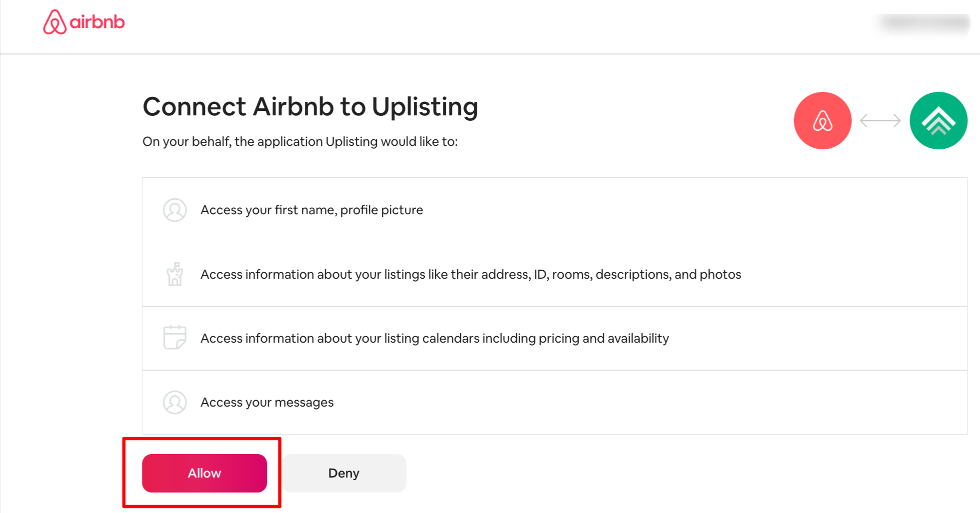Click the Connect Airbnb to Uplisting heading
980x513 pixels.
310,107
